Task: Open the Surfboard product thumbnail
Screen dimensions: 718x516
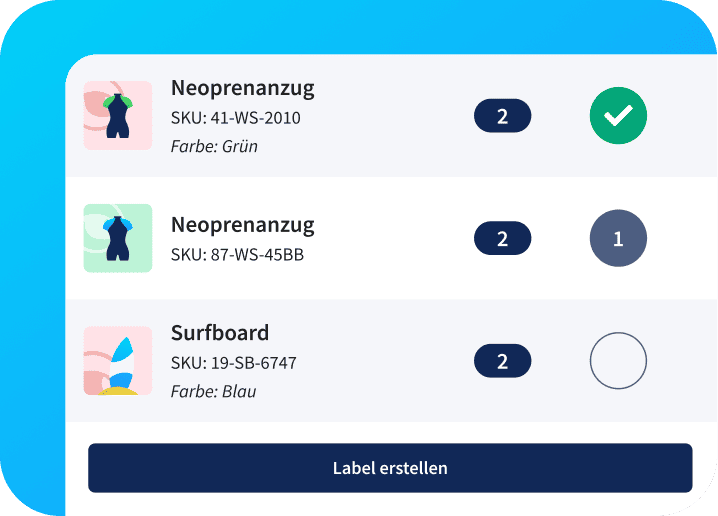Action: 118,360
